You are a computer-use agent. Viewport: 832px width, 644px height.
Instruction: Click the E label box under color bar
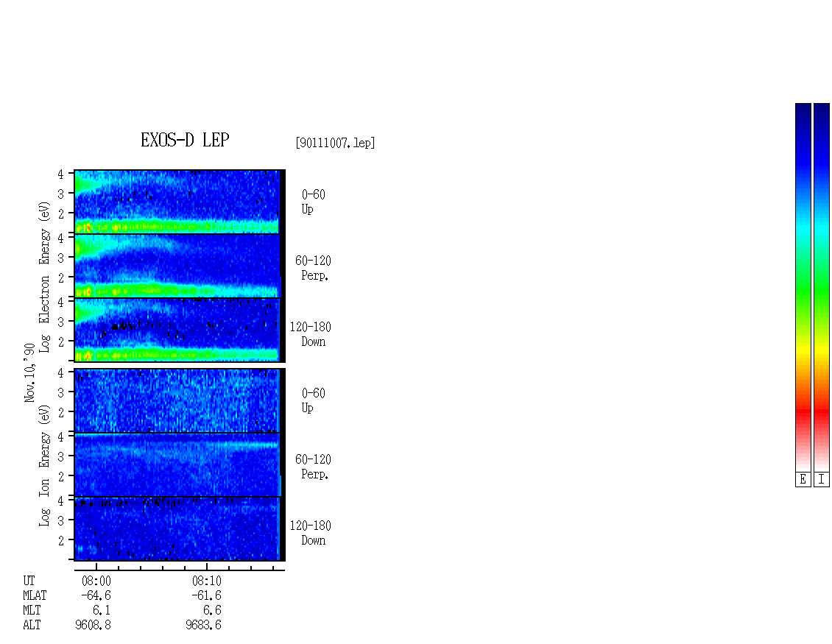point(803,480)
